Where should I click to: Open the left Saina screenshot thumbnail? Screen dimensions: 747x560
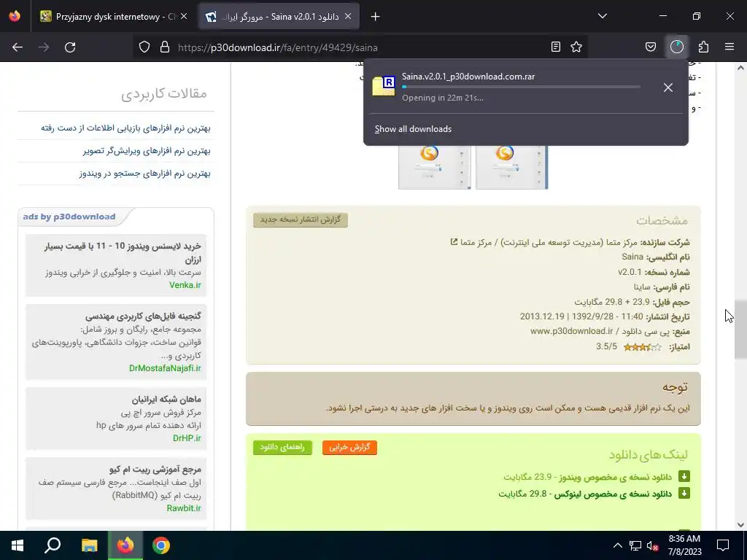click(435, 167)
